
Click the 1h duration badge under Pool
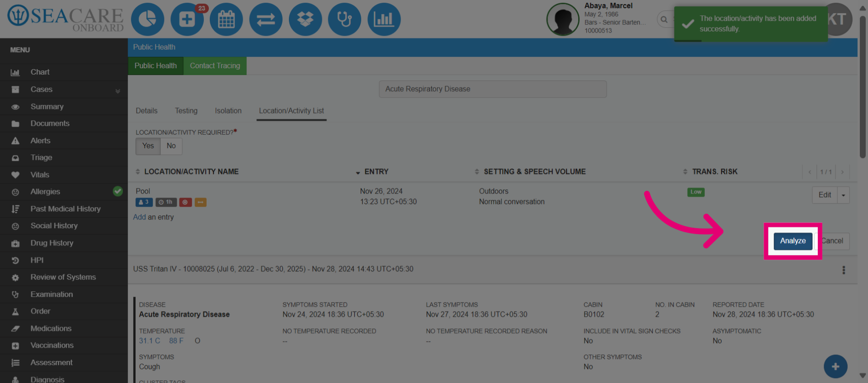pos(166,202)
